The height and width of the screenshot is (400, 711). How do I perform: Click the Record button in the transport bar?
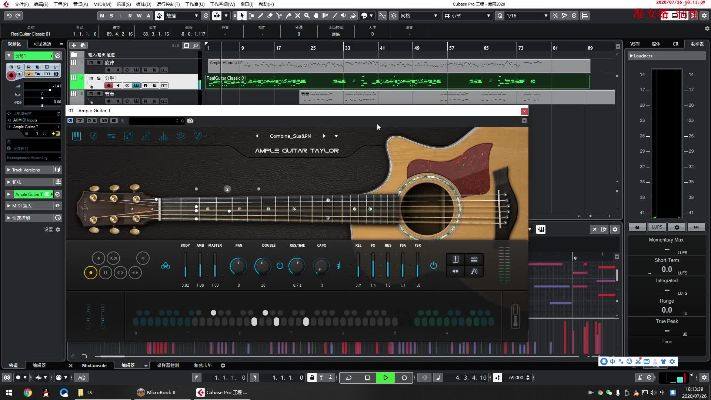point(404,378)
